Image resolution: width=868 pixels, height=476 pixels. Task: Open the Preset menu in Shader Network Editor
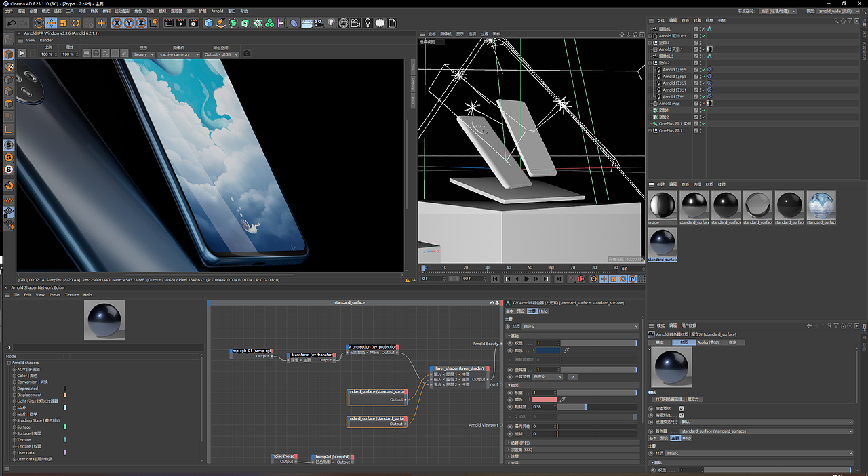tap(54, 295)
